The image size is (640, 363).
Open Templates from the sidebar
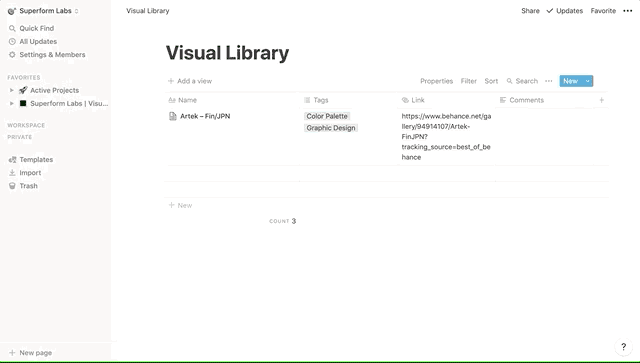click(36, 160)
